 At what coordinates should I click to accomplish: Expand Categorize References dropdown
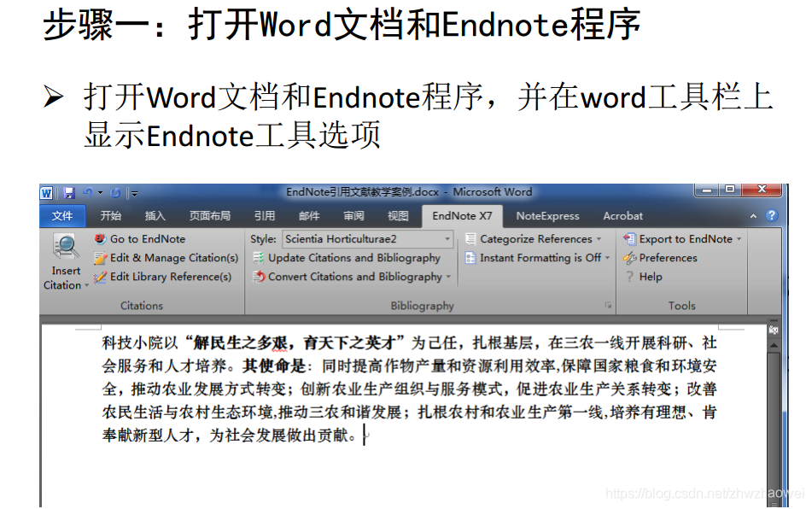(x=599, y=239)
